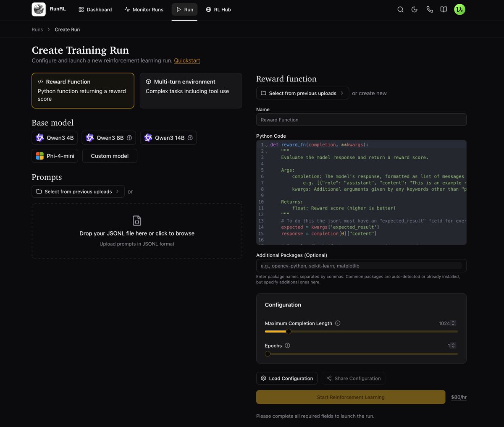Viewport: 504px width, 427px height.
Task: Click the Reward Function name field
Action: pyautogui.click(x=361, y=120)
